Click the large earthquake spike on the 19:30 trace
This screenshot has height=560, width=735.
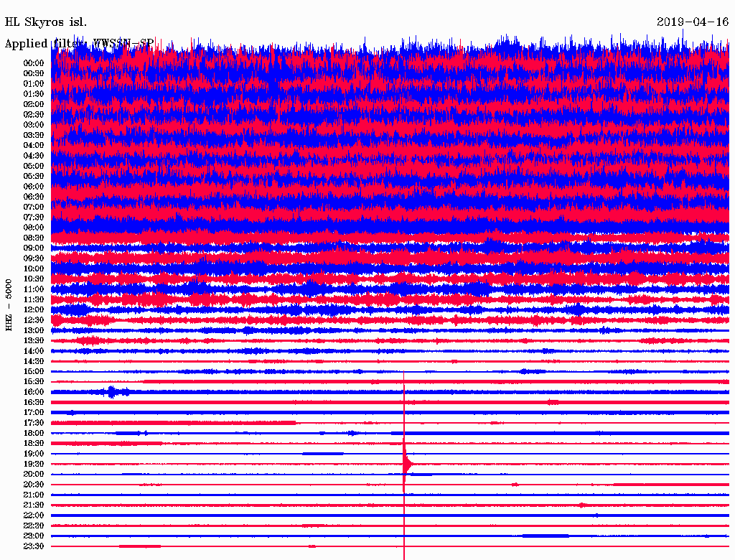(x=406, y=465)
